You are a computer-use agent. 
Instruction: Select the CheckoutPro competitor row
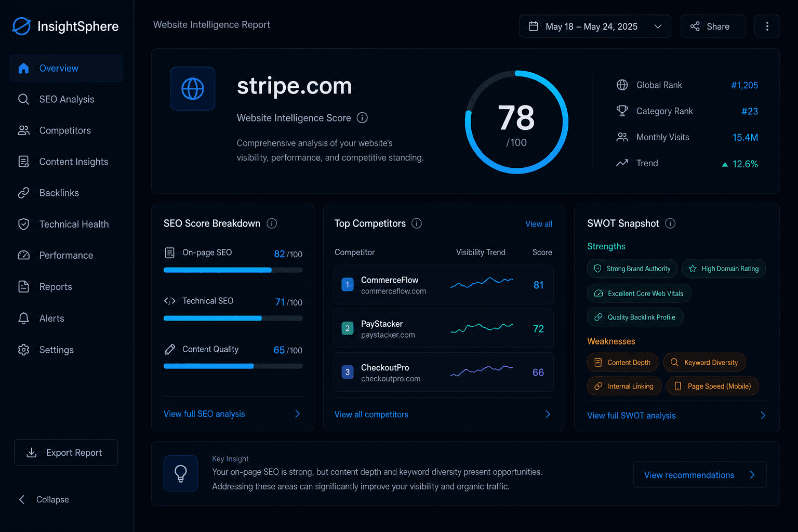click(x=444, y=372)
